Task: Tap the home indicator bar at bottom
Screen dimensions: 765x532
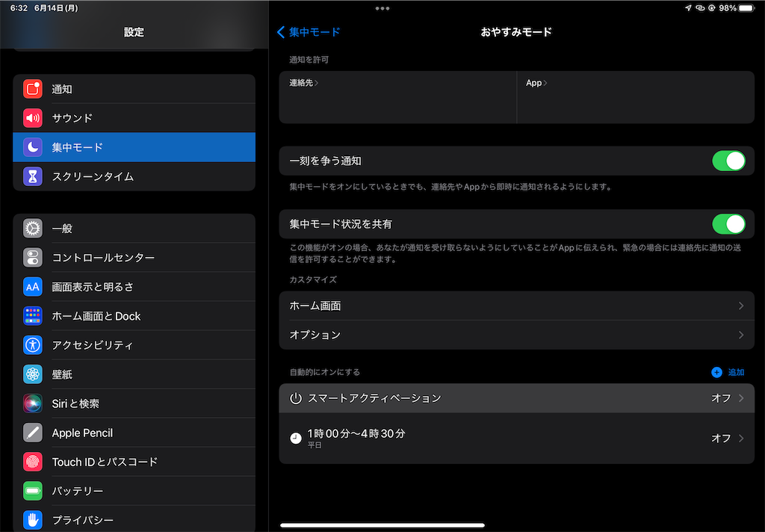Action: pos(382,525)
